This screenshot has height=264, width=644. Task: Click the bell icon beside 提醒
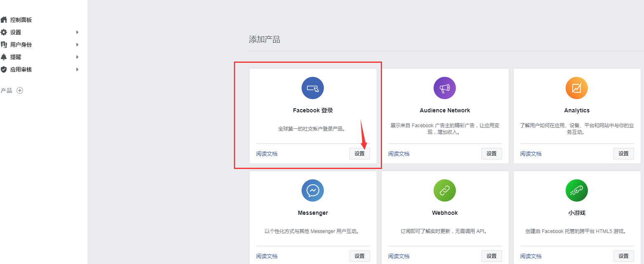click(4, 57)
